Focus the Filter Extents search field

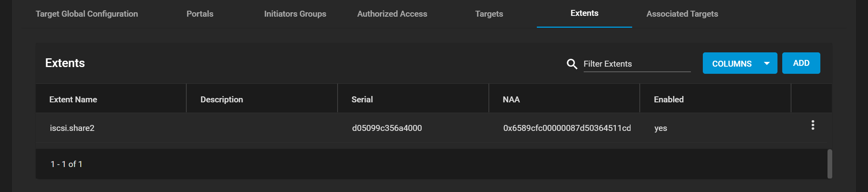point(637,64)
